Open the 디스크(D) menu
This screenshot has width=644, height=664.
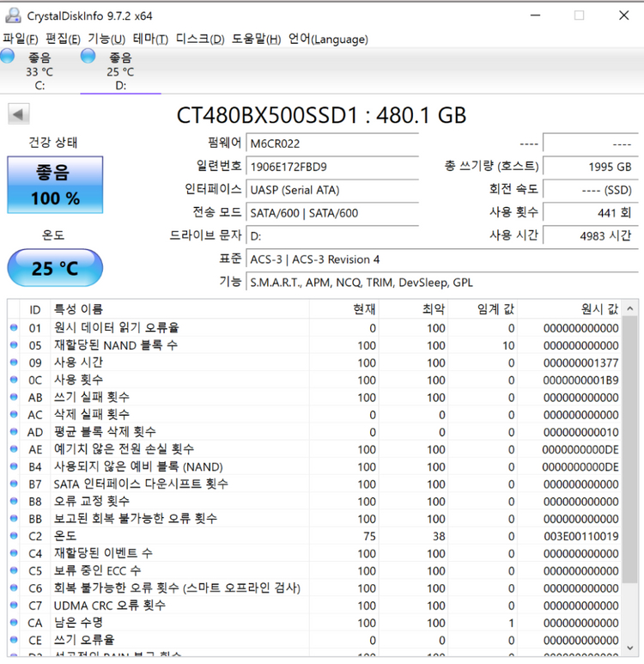tap(200, 39)
